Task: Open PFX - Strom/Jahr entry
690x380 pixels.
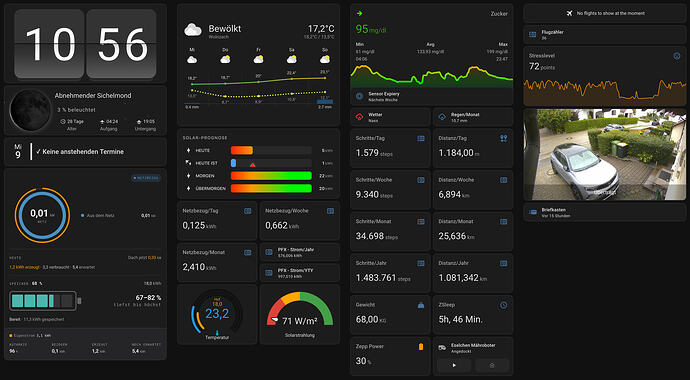Action: (300, 252)
